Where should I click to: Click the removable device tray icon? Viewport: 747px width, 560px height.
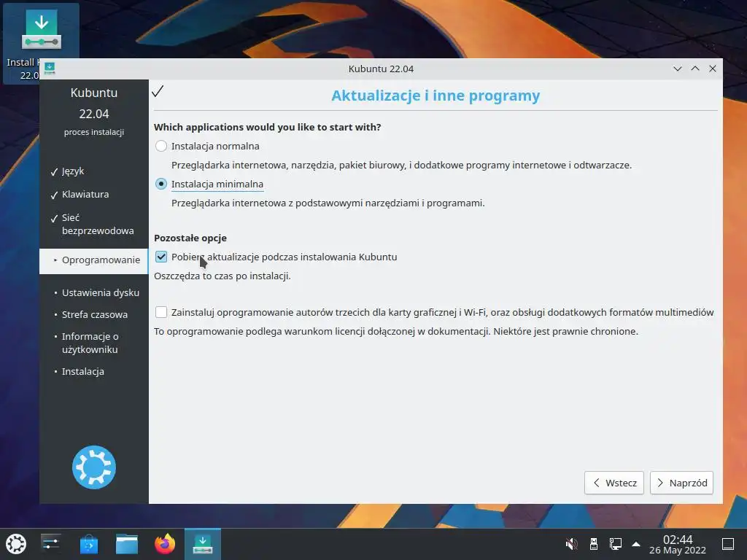594,544
